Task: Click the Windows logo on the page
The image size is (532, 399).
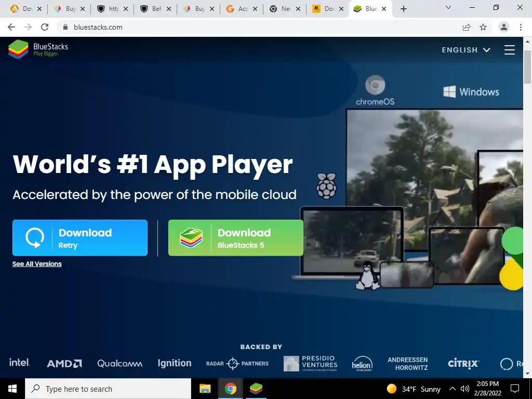Action: tap(471, 91)
